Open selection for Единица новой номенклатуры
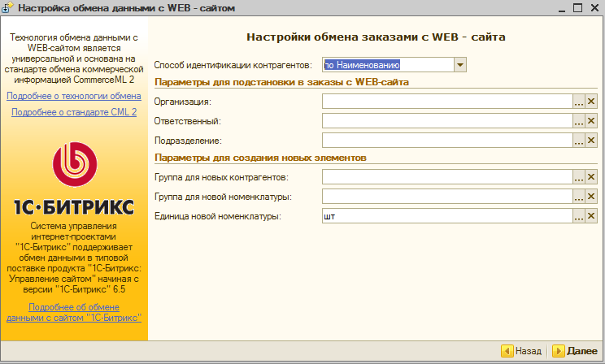The height and width of the screenshot is (364, 605). (x=578, y=216)
